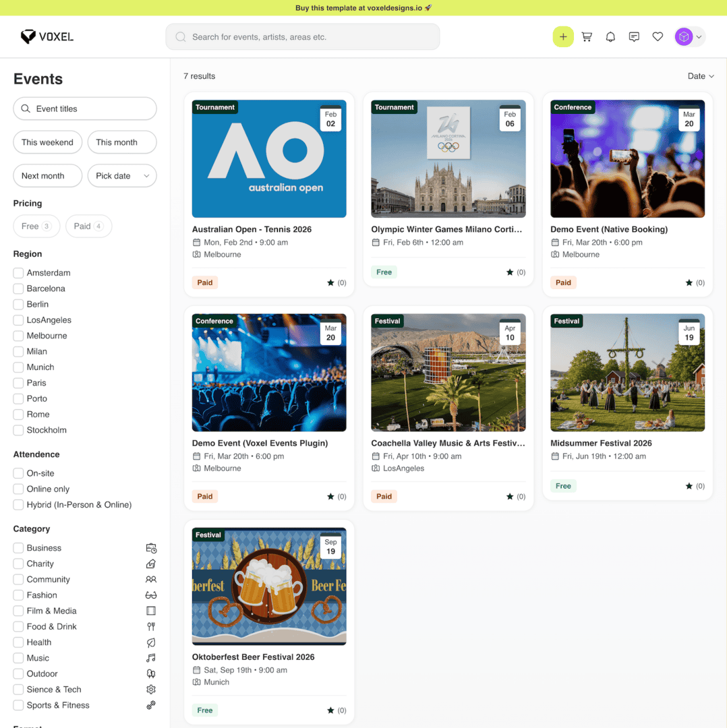
Task: Click the yellow plus create button
Action: [563, 37]
